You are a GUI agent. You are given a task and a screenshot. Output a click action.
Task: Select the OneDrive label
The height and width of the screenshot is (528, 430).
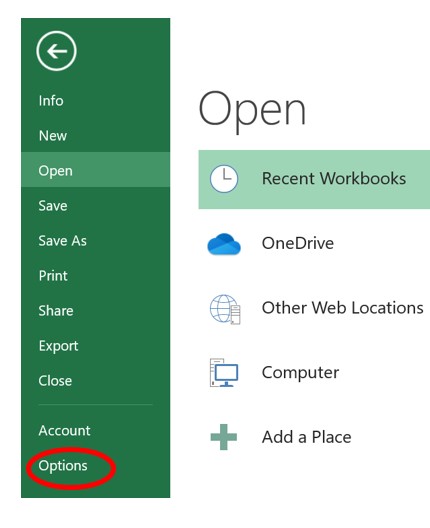(x=298, y=243)
